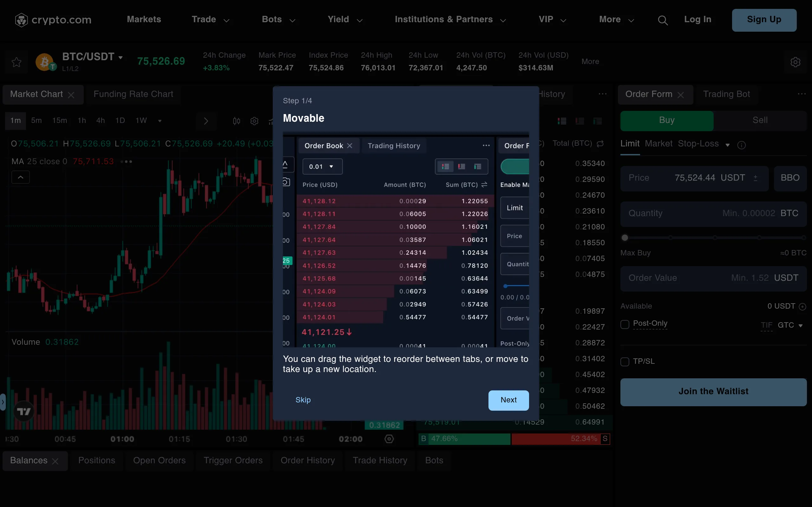Collapse the chart panel upward arrow toggle
This screenshot has width=812, height=507.
[x=21, y=177]
